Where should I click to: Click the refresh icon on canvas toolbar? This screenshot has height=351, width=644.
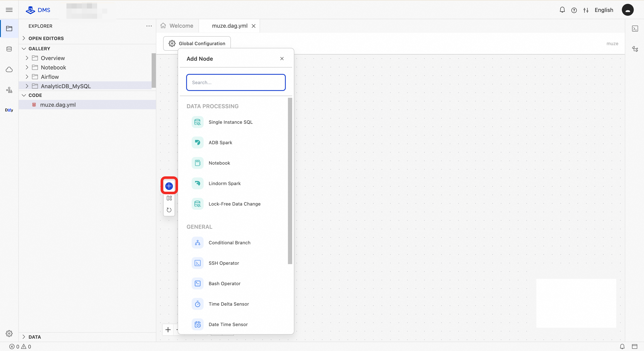[169, 210]
